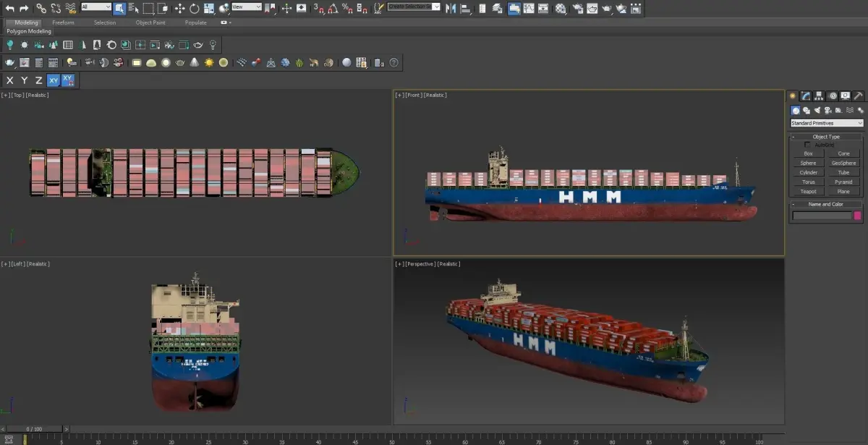868x445 pixels.
Task: Click the Box primitive button
Action: [x=808, y=153]
